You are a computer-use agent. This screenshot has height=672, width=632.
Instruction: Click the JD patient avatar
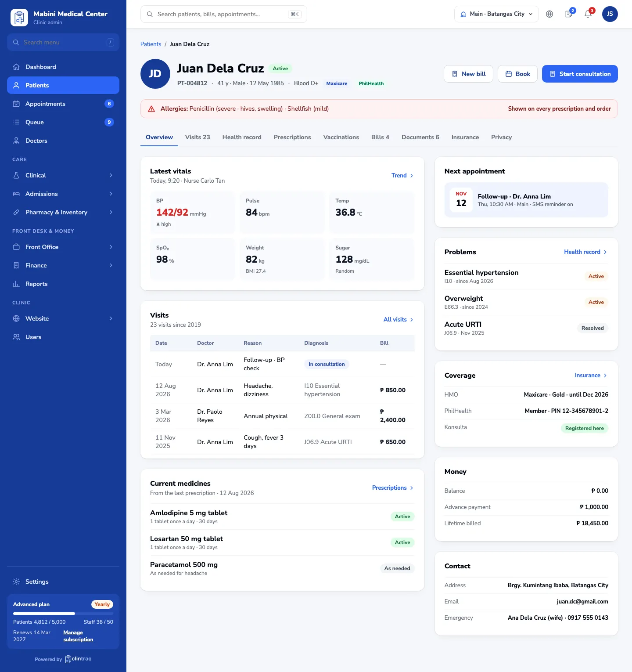coord(155,74)
